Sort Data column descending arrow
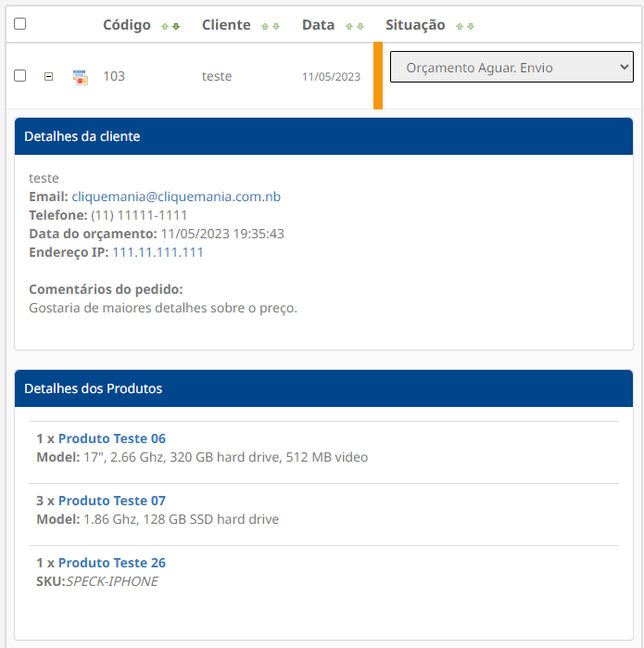This screenshot has width=644, height=648. click(360, 27)
